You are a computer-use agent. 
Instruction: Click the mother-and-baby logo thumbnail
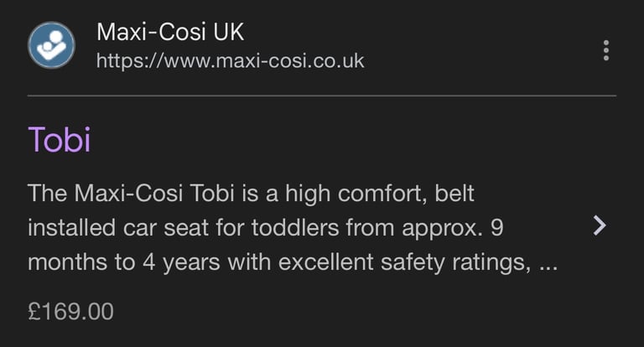click(x=51, y=45)
